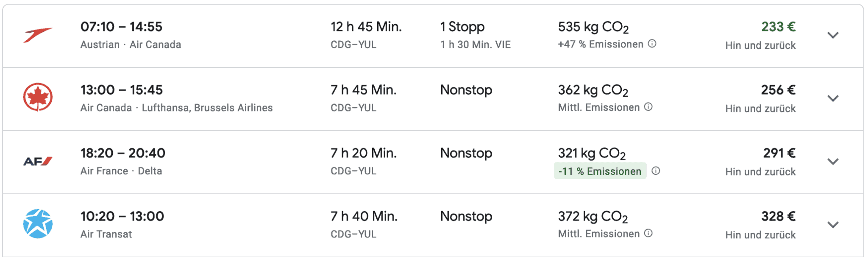This screenshot has width=868, height=257.
Task: Click the CDG–YUL route text on the Air France row
Action: click(x=353, y=171)
